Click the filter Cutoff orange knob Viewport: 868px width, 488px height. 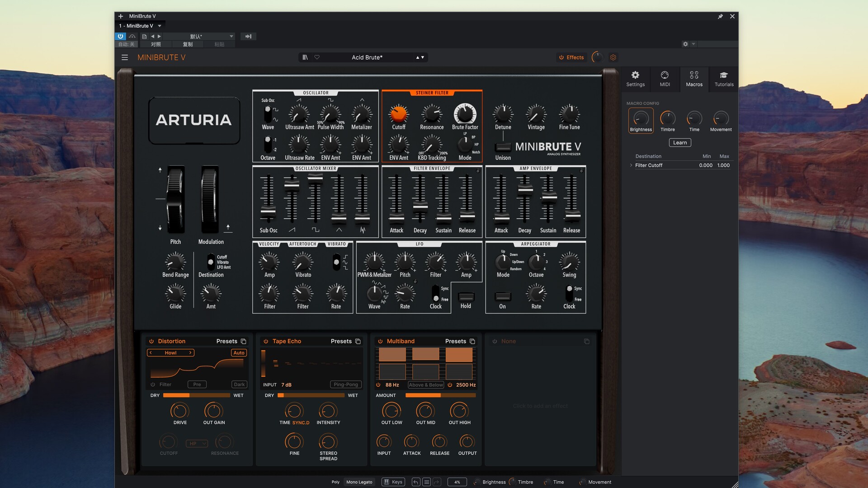point(398,114)
